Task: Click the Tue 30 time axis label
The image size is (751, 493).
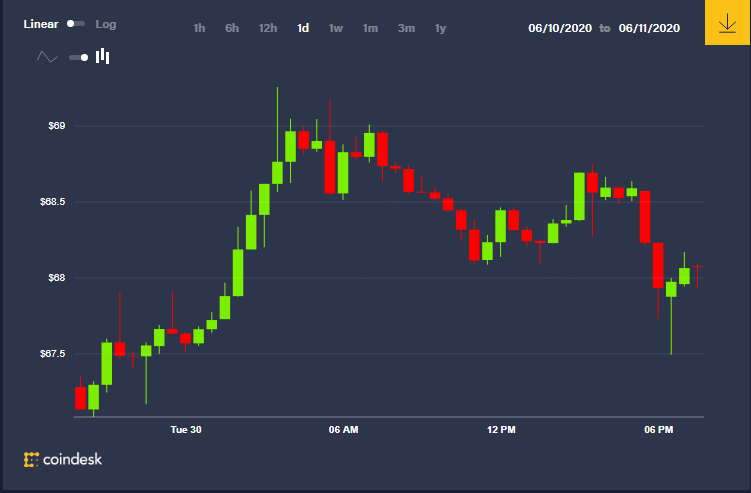Action: click(186, 429)
